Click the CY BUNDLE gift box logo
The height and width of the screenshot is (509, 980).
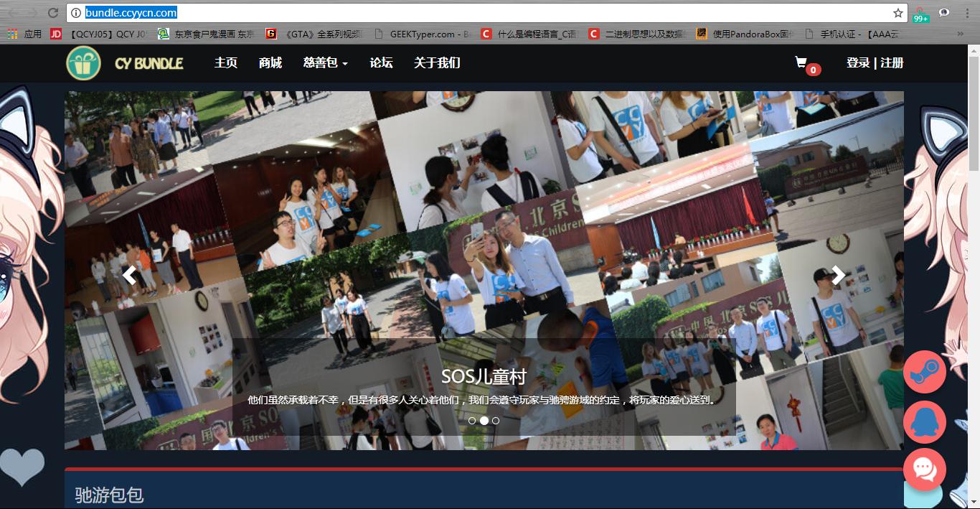click(83, 62)
